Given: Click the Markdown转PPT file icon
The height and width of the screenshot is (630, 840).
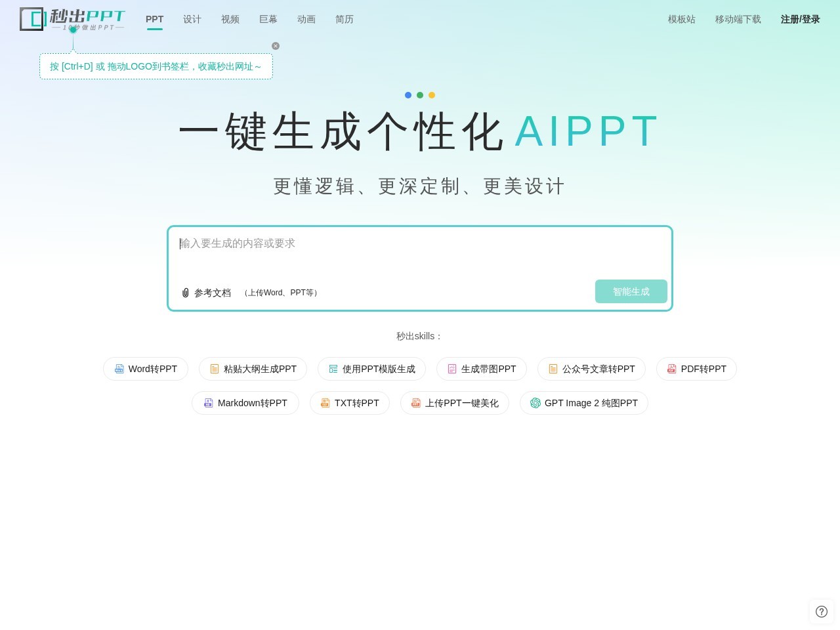Looking at the screenshot, I should click(x=209, y=403).
